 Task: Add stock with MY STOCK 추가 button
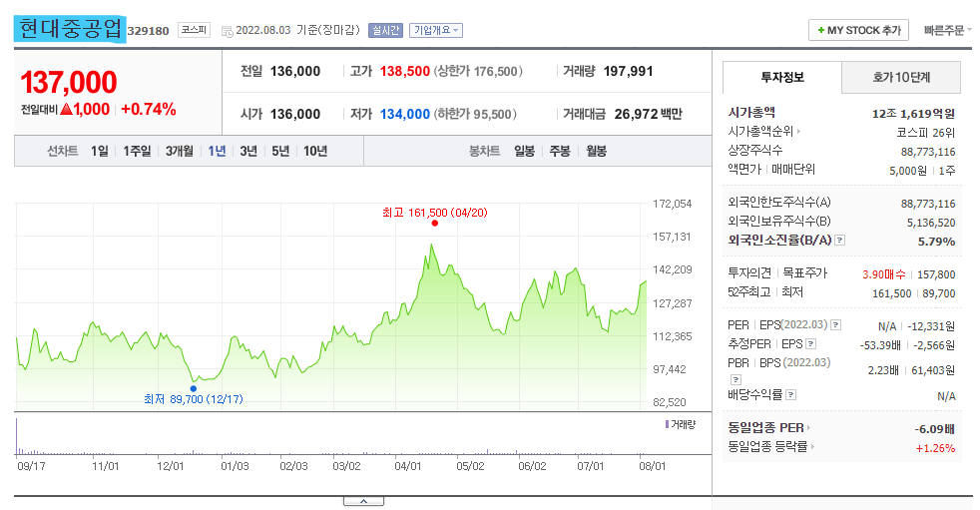[858, 30]
